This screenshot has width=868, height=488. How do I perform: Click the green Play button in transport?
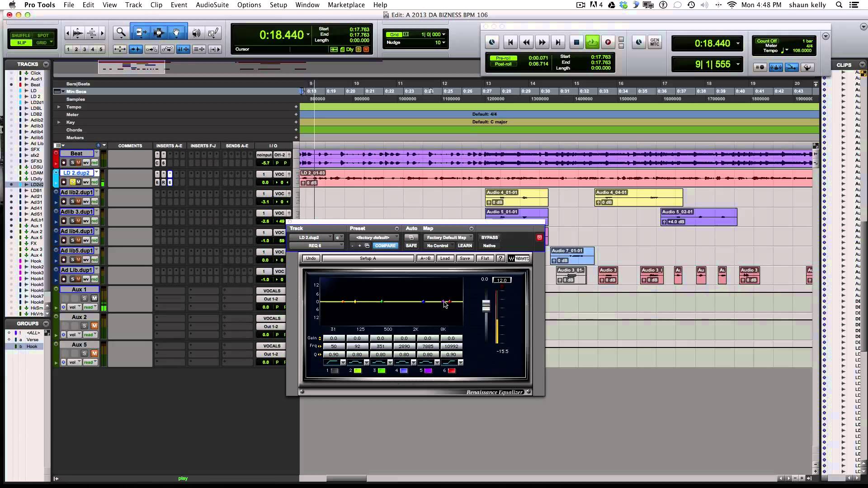[592, 42]
